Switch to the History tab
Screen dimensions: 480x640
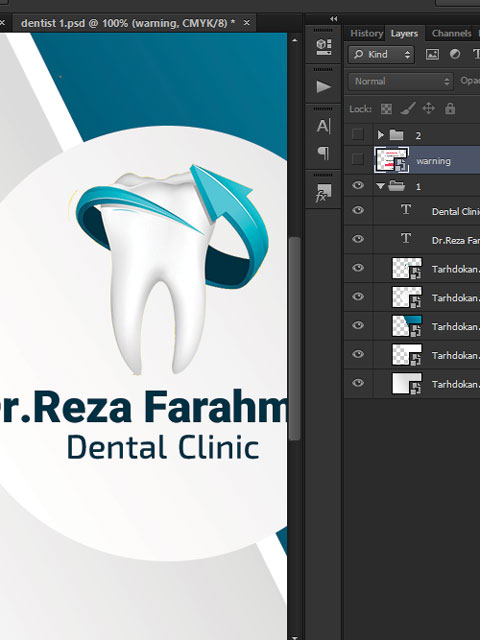click(x=367, y=33)
